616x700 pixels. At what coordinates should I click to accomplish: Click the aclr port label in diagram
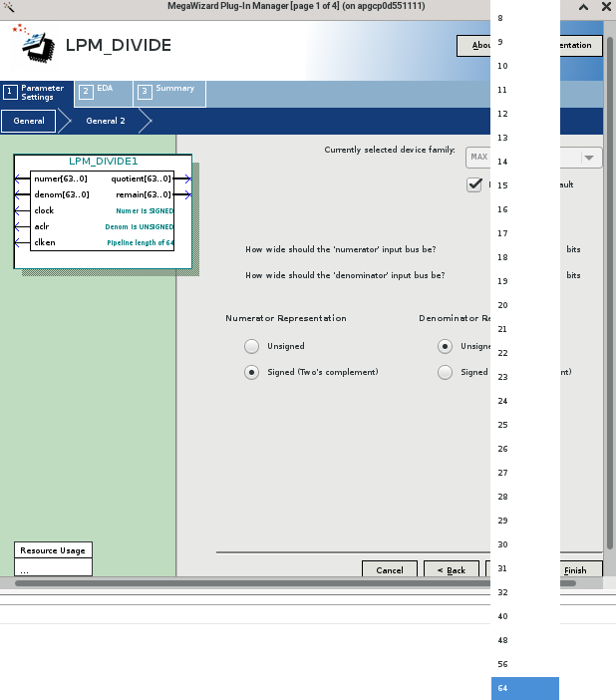pos(42,226)
